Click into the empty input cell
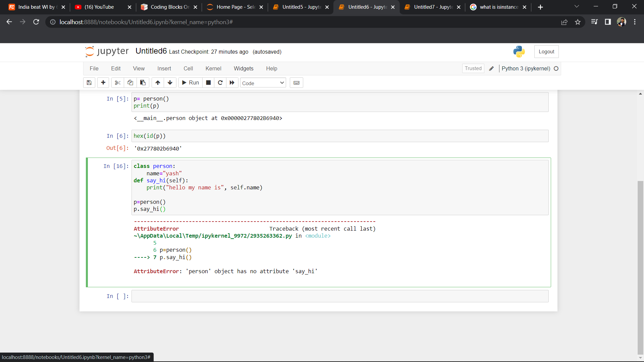The height and width of the screenshot is (362, 644). [x=339, y=296]
